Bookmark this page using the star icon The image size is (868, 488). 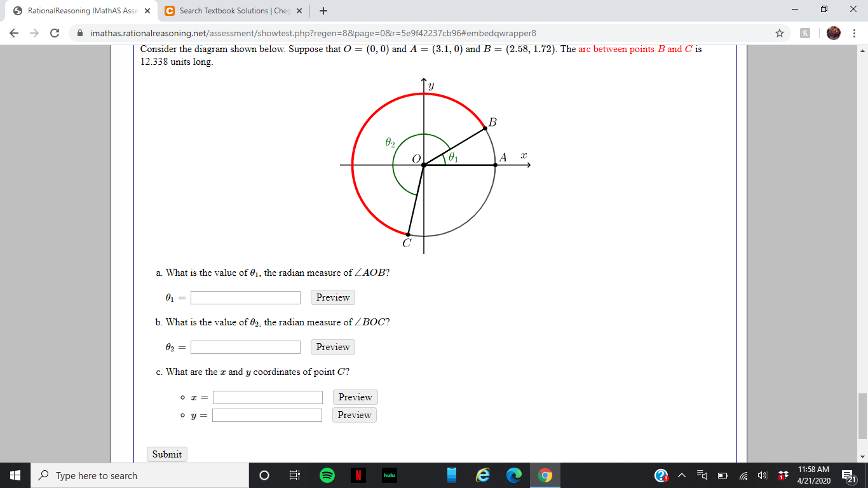click(x=780, y=32)
